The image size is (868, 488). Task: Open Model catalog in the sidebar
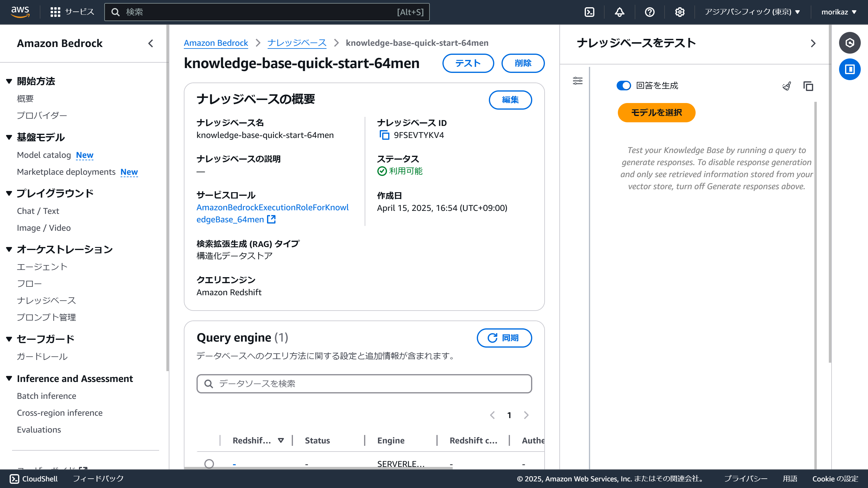tap(44, 155)
